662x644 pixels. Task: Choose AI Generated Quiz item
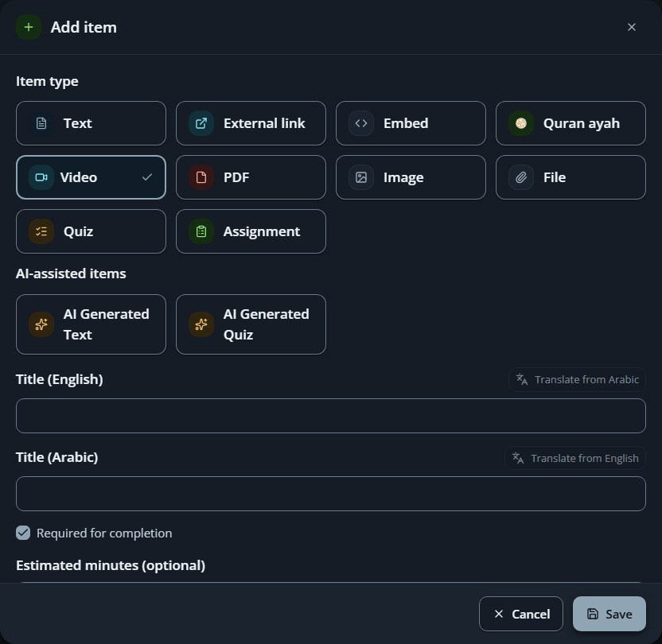(x=251, y=324)
